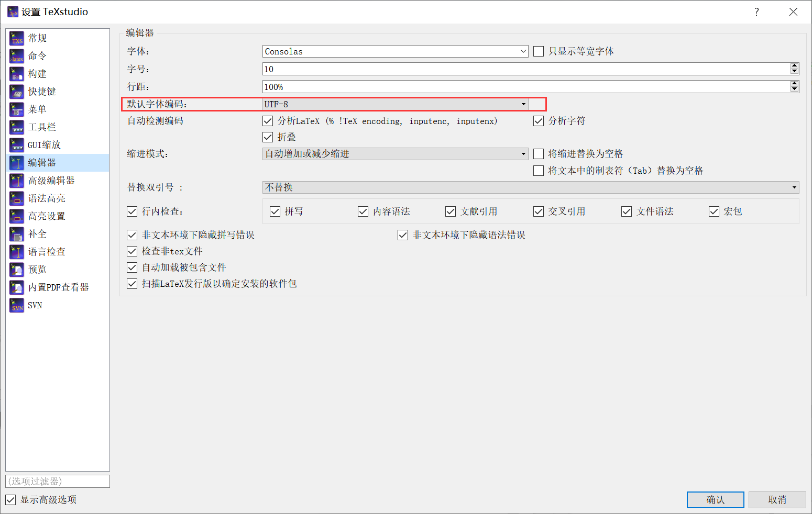Click the 工具栏 icon in sidebar
Image resolution: width=812 pixels, height=514 pixels.
pyautogui.click(x=17, y=127)
